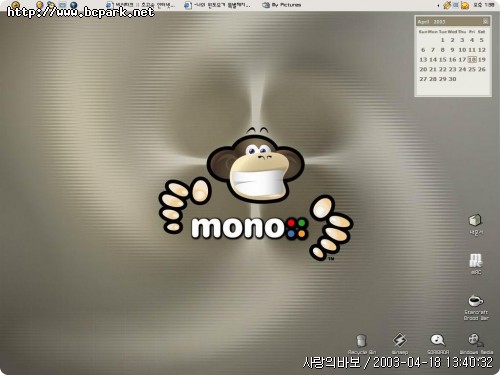The height and width of the screenshot is (375, 500).
Task: Select day 15 in the calendar
Action: pos(442,59)
